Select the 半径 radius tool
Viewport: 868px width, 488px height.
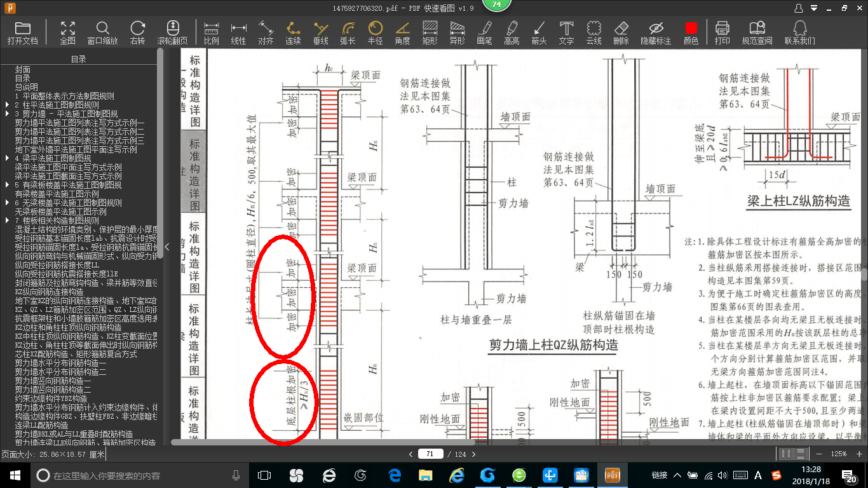375,33
